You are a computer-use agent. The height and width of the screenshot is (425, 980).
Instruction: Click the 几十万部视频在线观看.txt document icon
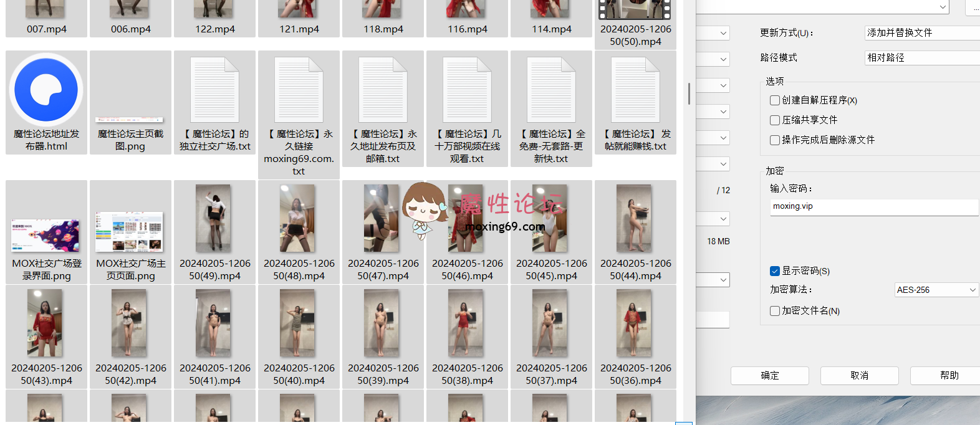coord(467,90)
